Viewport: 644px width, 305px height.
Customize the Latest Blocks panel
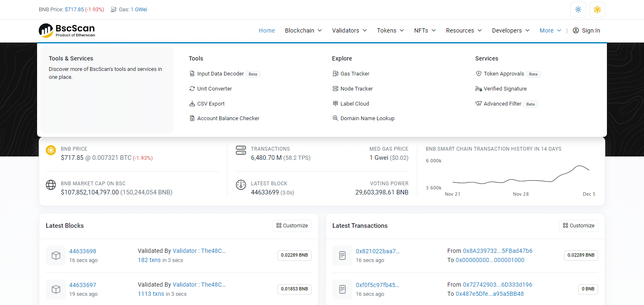(x=292, y=226)
